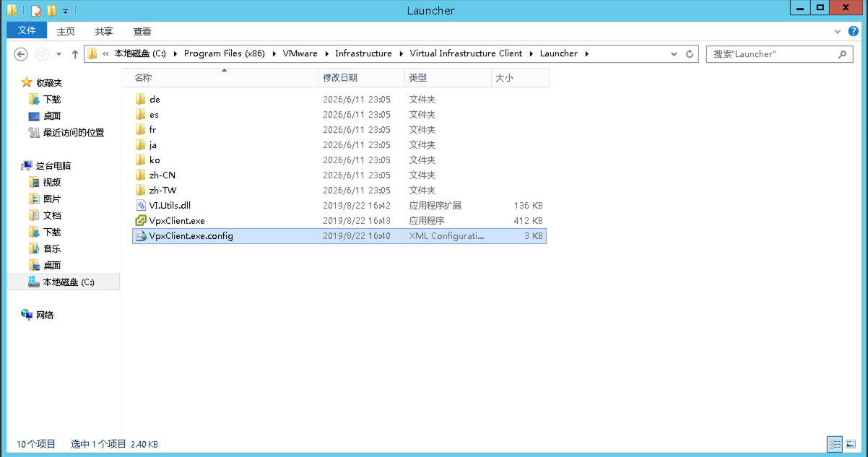Sort by the 大小 column header
This screenshot has width=868, height=457.
tap(520, 77)
